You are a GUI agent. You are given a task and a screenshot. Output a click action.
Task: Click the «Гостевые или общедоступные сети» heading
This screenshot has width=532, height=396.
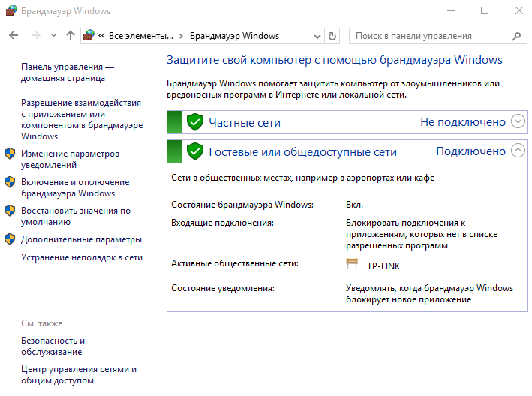coord(302,152)
